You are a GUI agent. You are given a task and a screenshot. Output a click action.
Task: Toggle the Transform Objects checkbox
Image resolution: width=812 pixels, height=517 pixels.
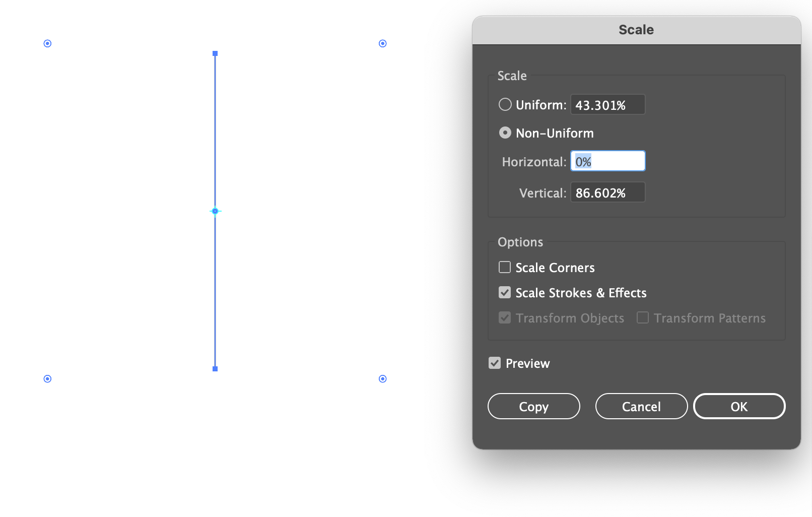click(504, 317)
